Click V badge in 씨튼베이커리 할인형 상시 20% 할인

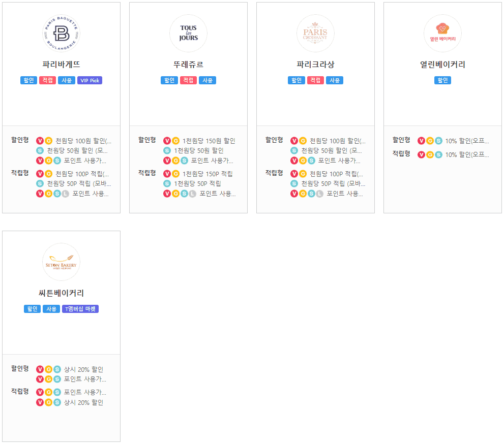pyautogui.click(x=40, y=369)
